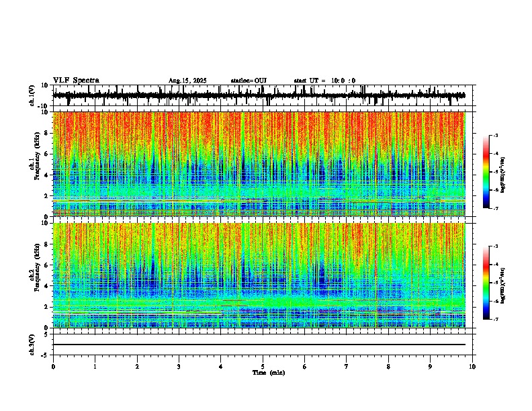Click the "start UT = 10:0 :0" text

click(324, 81)
